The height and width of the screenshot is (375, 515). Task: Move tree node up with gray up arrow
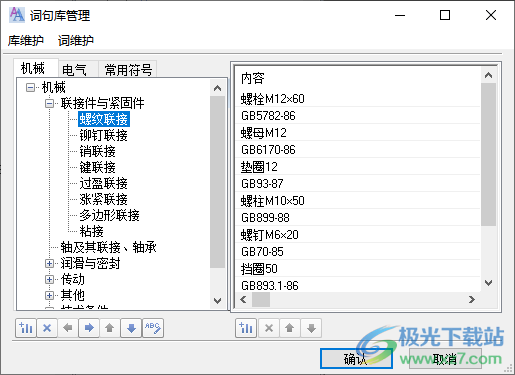point(110,328)
